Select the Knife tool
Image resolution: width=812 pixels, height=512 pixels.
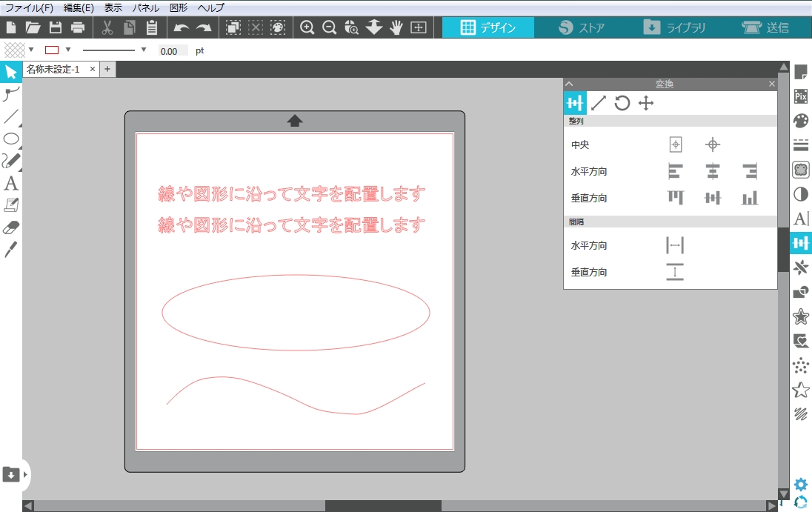tap(11, 249)
